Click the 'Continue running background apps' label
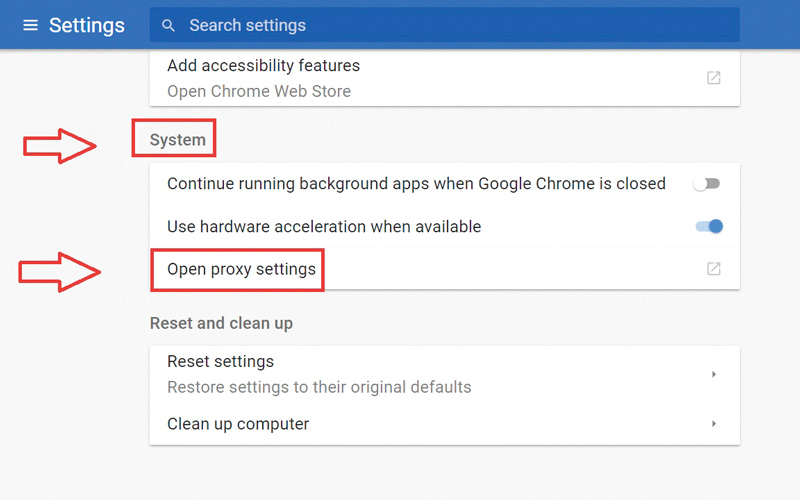 pyautogui.click(x=416, y=184)
